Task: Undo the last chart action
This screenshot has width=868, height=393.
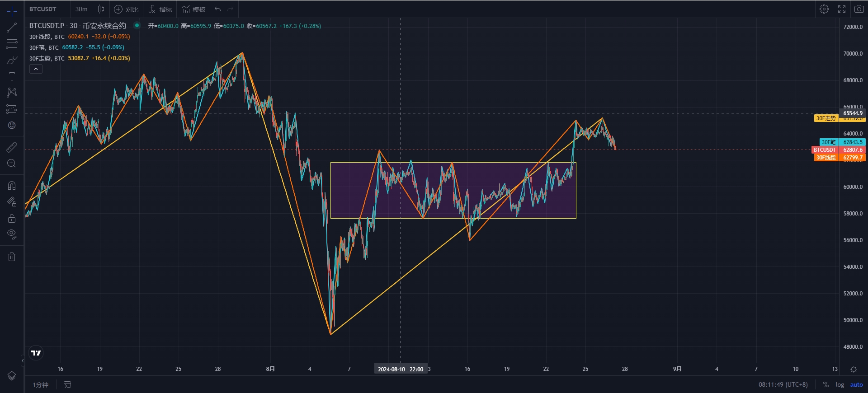Action: pyautogui.click(x=217, y=9)
